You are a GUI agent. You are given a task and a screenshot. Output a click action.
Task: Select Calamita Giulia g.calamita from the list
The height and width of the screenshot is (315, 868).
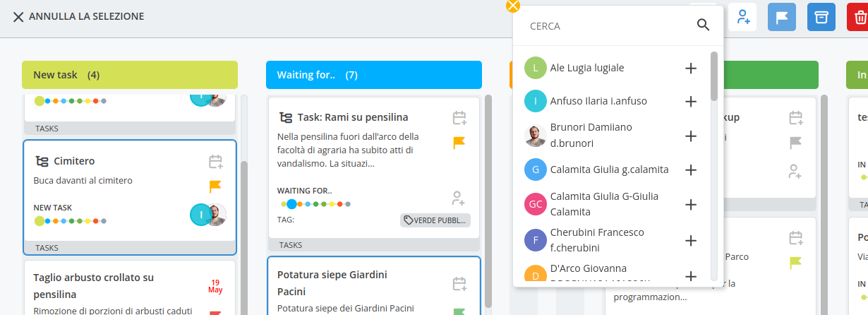(x=609, y=170)
